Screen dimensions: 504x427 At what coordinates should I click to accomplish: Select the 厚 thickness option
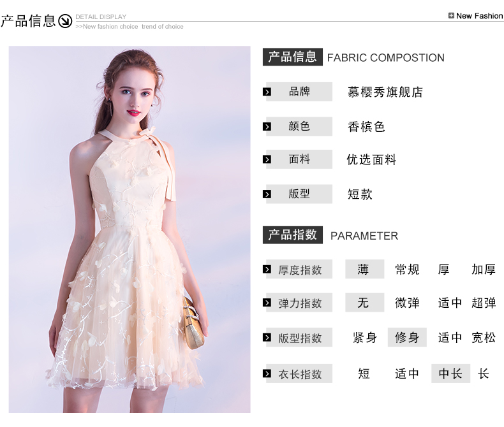[443, 270]
